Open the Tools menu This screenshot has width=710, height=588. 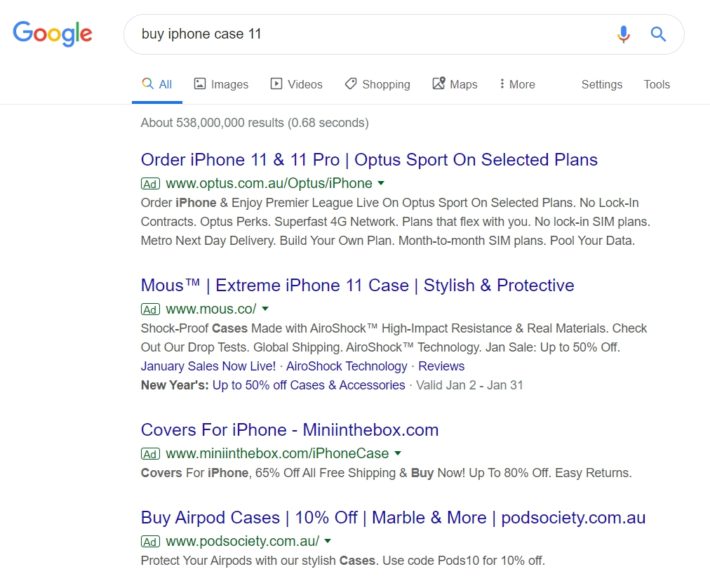pyautogui.click(x=657, y=84)
